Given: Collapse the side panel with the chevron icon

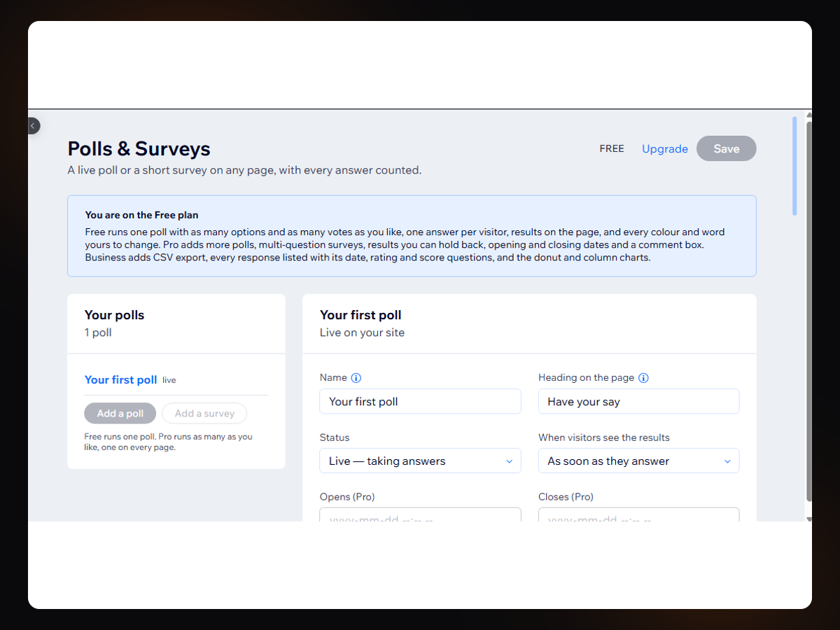Looking at the screenshot, I should pyautogui.click(x=33, y=125).
